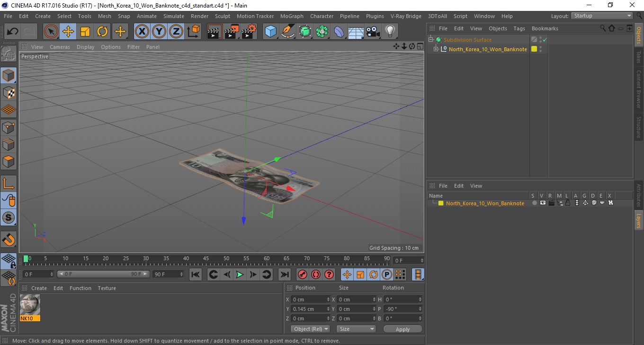Switch to the Attributes side tab
644x345 pixels.
point(639,195)
